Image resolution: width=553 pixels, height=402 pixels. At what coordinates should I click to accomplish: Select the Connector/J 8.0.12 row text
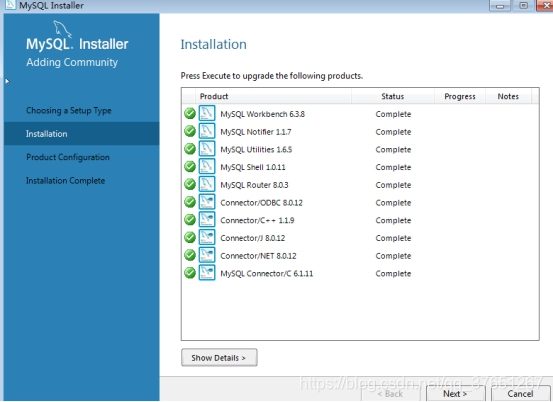pos(253,238)
